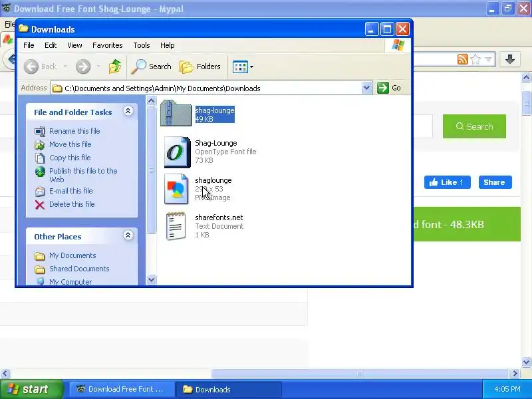This screenshot has width=532, height=399.
Task: Open the Favorites menu
Action: click(x=108, y=45)
